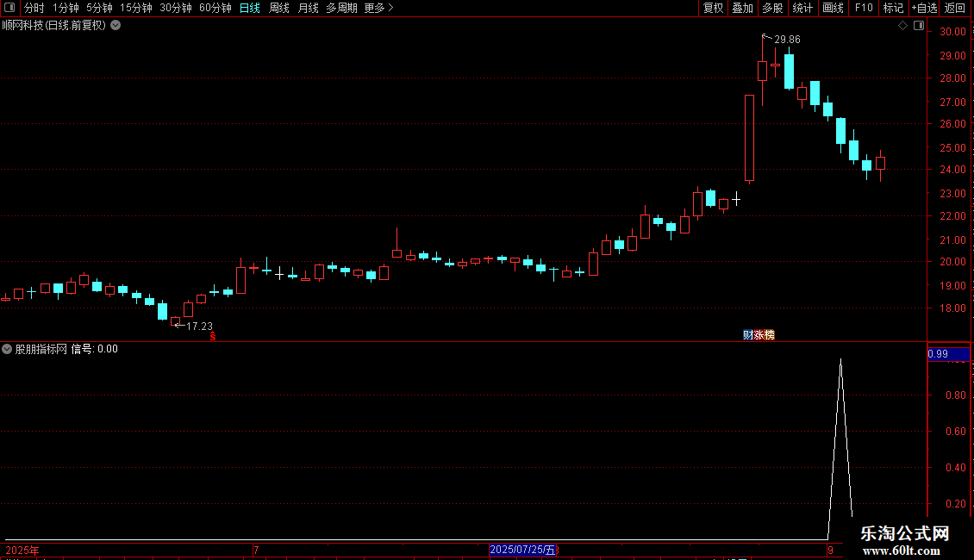This screenshot has width=974, height=560.
Task: Click the 股朋指标网 indicator name
Action: 41,349
